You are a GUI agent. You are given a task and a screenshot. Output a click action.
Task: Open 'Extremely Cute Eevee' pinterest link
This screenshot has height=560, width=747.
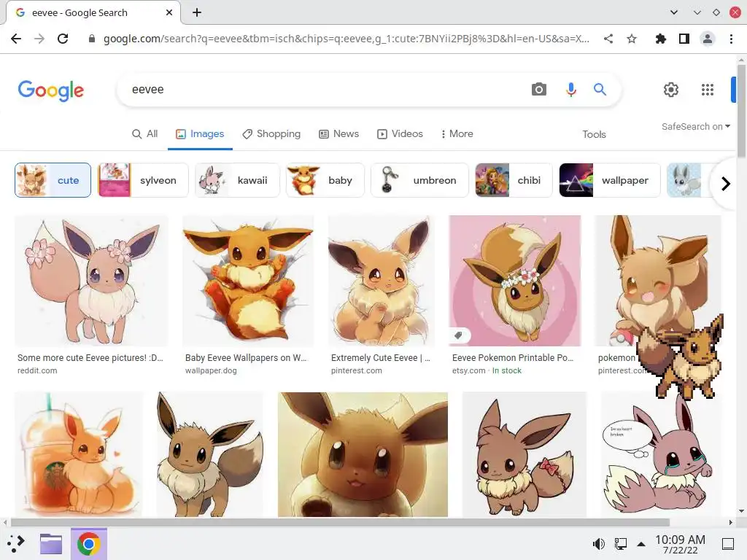(x=381, y=357)
